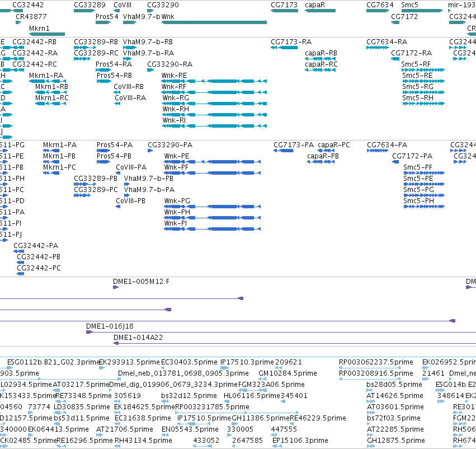
Task: Select the DME1-014A22 clone line
Action: [295, 343]
